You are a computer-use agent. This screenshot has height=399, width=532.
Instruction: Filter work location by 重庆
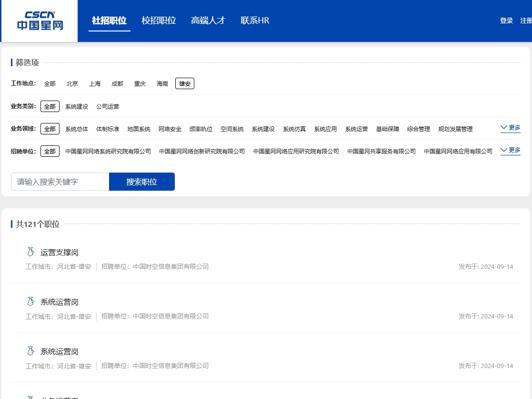[140, 83]
